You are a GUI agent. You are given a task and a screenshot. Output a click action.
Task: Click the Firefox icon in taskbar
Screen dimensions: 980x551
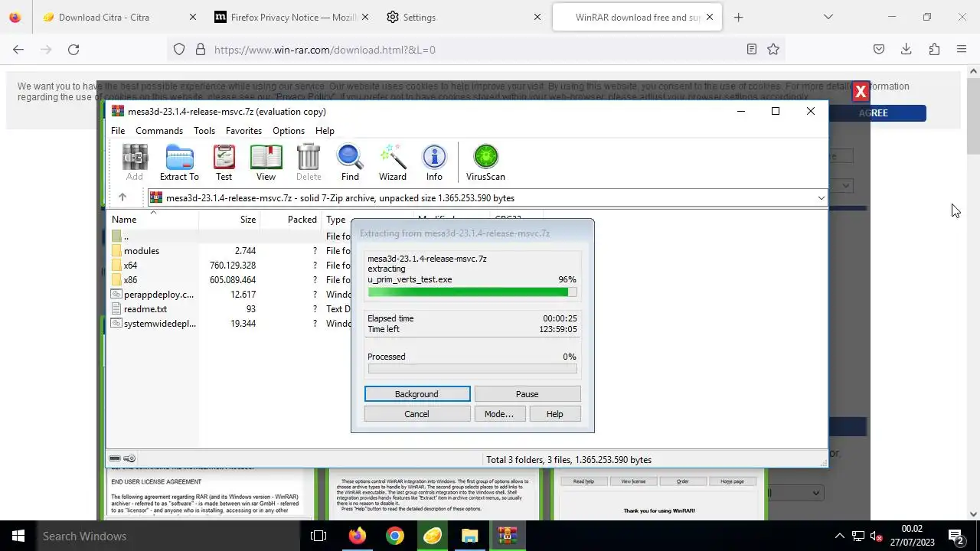coord(357,536)
